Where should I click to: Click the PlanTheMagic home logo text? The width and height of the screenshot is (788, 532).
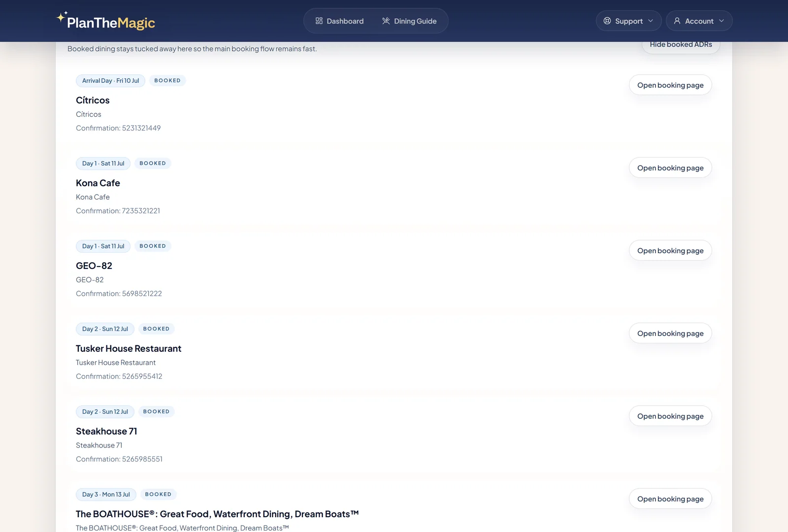[x=111, y=23]
